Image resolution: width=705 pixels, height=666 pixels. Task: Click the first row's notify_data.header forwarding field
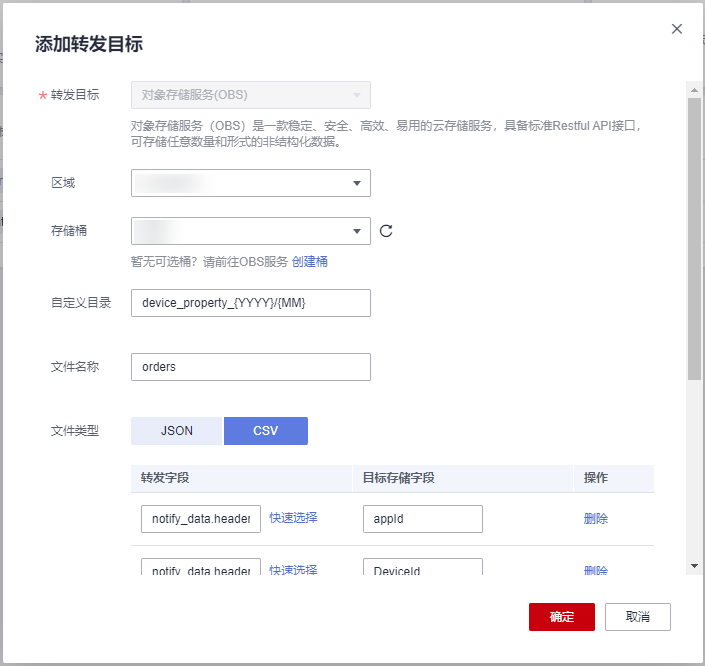pos(201,519)
